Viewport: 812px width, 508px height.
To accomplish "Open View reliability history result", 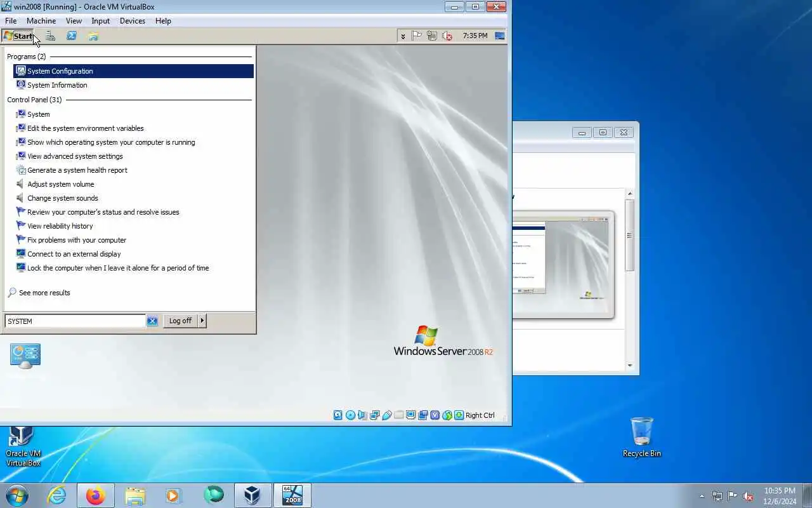I will point(134,226).
